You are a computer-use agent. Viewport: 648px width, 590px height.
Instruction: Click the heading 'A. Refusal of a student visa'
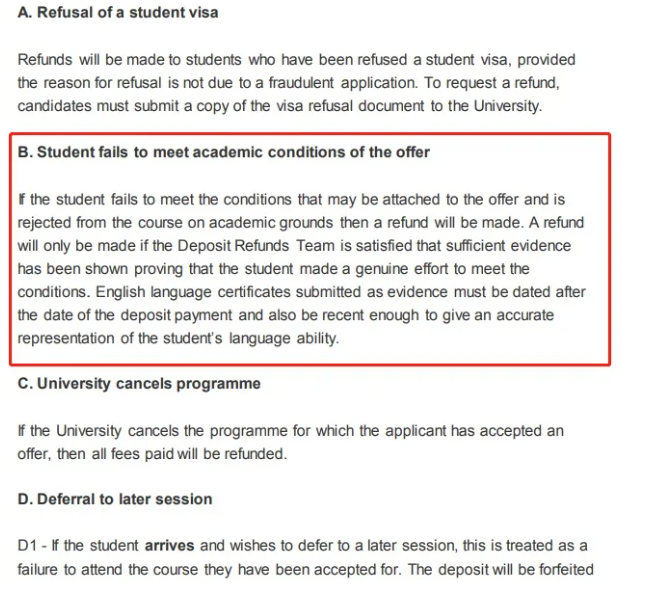tap(118, 13)
